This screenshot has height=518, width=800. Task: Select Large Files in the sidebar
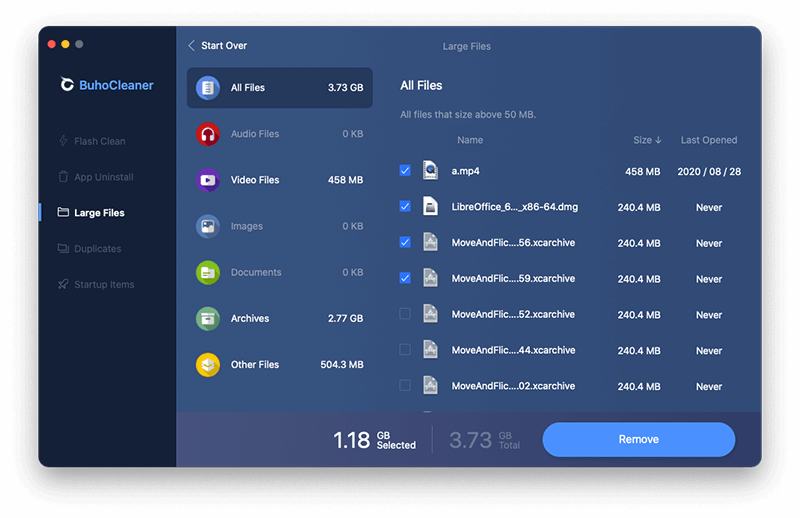coord(91,213)
